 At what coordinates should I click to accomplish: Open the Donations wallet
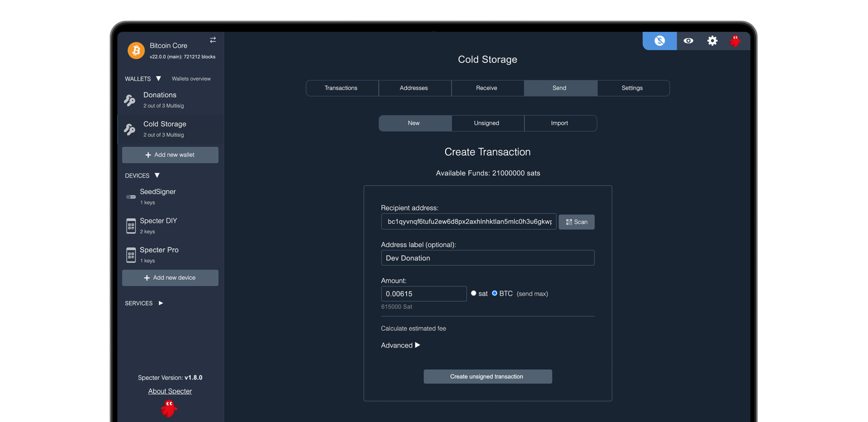(x=171, y=100)
